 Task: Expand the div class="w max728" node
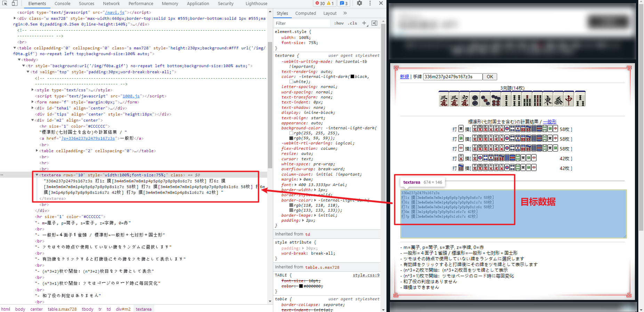(x=15, y=18)
